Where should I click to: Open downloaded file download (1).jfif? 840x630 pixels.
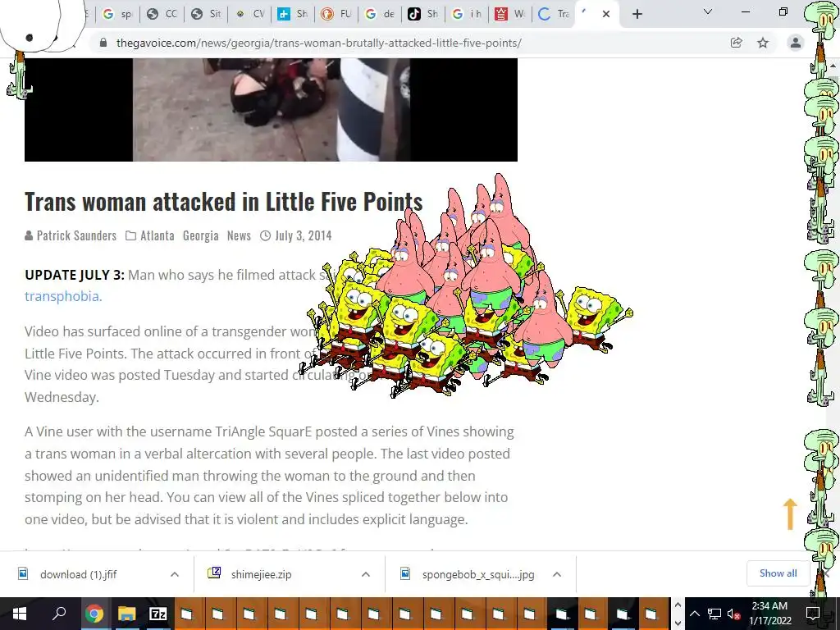(78, 574)
